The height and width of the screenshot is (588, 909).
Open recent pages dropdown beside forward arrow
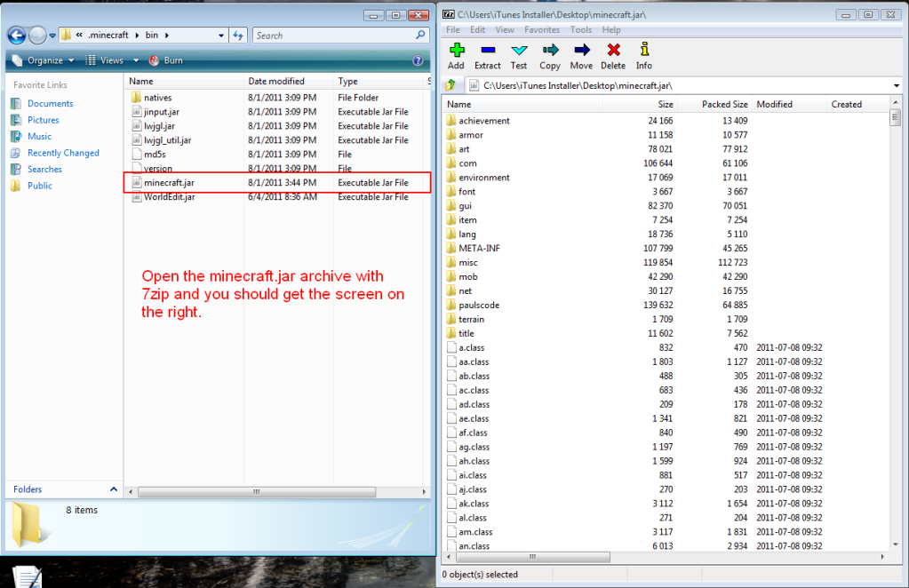tap(52, 36)
